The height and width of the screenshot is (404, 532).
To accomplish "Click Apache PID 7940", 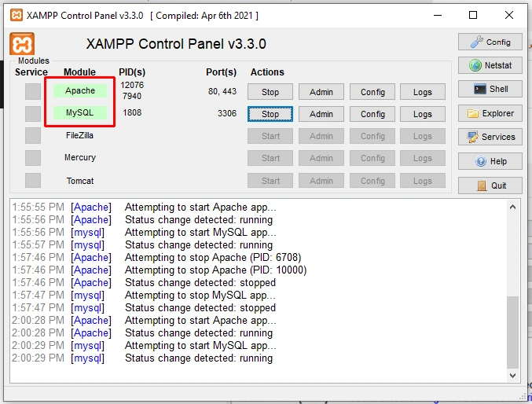I will pyautogui.click(x=132, y=96).
